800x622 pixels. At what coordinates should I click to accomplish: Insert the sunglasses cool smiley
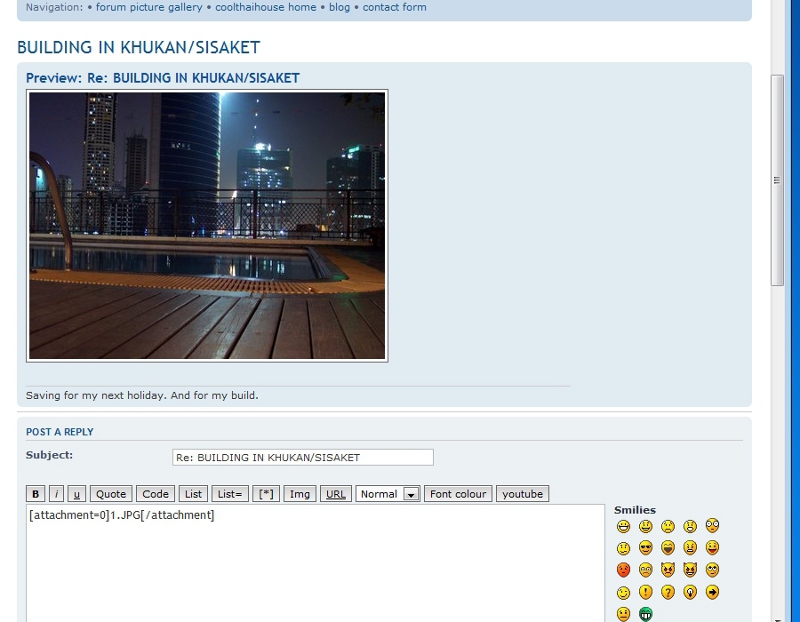(x=645, y=548)
